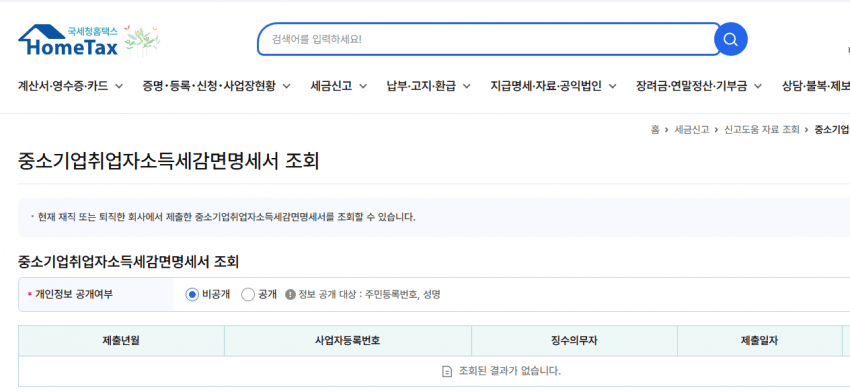
Task: Expand the chevron next to 장려금·연말정산·기부금
Action: pos(758,86)
